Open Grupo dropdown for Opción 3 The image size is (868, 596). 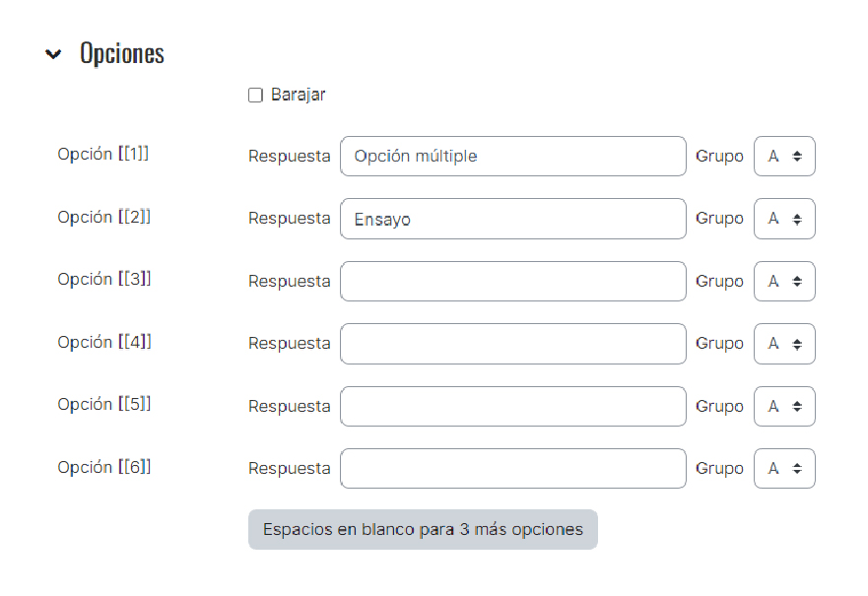784,281
